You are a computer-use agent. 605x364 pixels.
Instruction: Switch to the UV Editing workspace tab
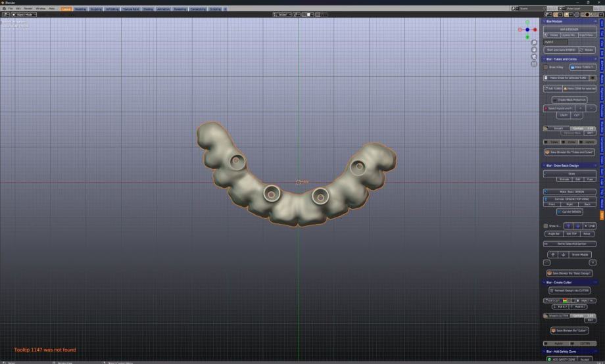[112, 9]
